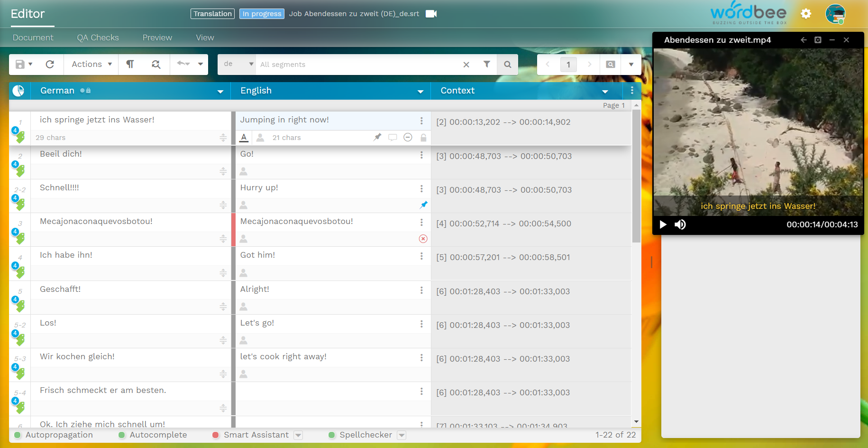Screen dimensions: 868x448
Task: Click the In progress status button
Action: [262, 14]
